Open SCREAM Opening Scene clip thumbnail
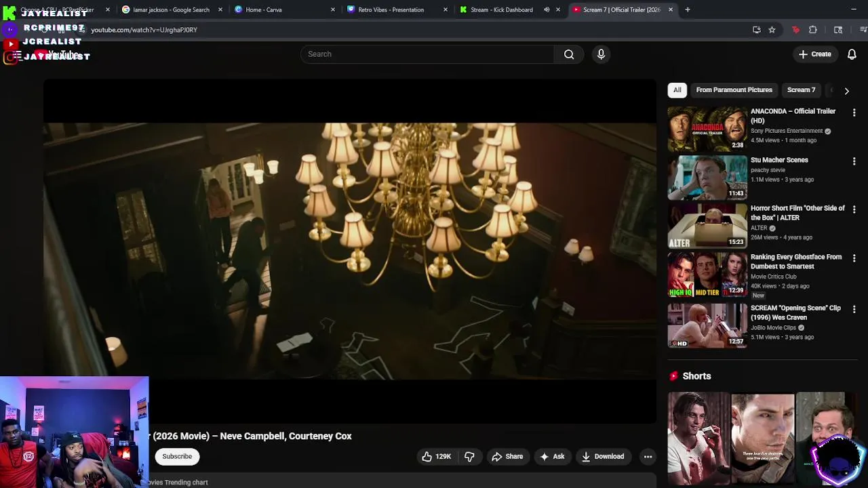The width and height of the screenshot is (868, 488). [x=707, y=325]
